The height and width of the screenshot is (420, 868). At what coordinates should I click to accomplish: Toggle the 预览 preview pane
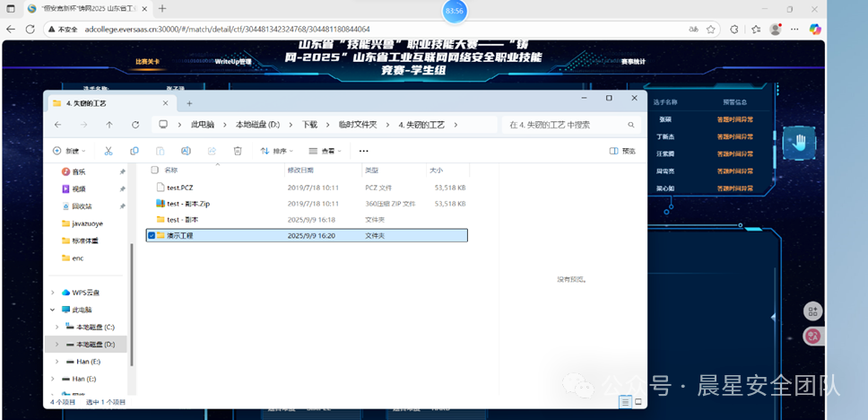pos(622,151)
